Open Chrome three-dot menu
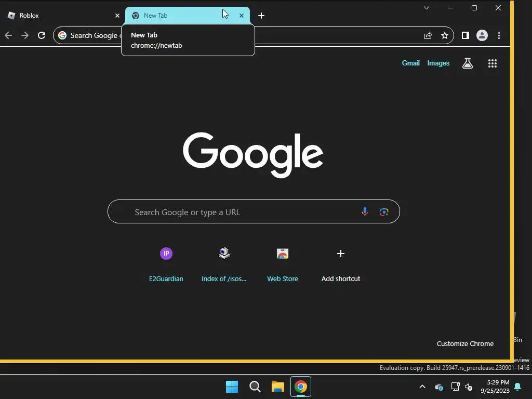The width and height of the screenshot is (532, 399). pyautogui.click(x=499, y=35)
